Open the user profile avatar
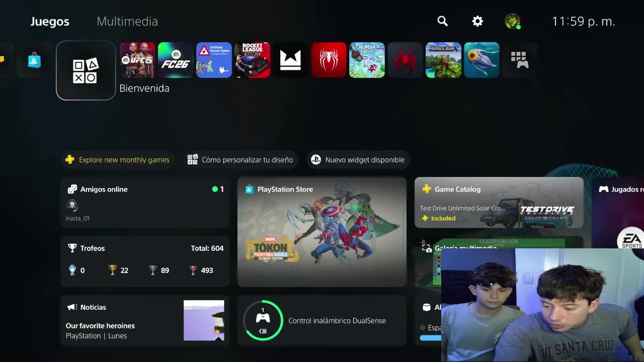 pyautogui.click(x=512, y=21)
